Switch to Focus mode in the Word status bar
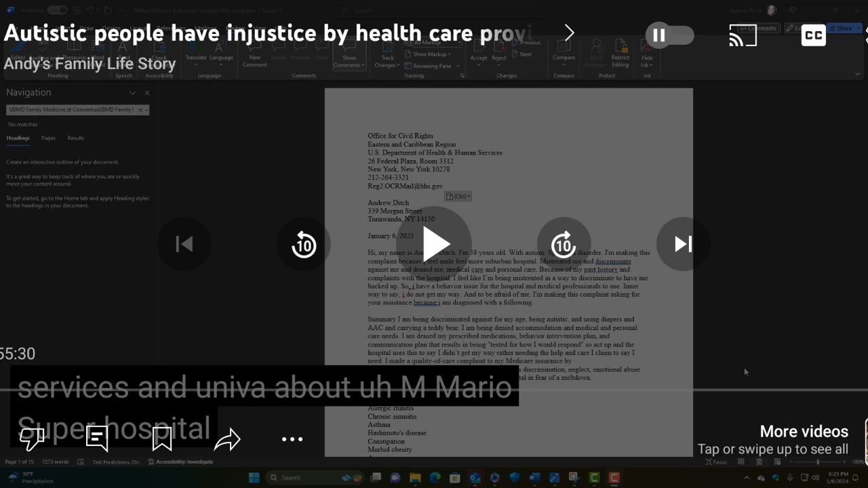 click(x=716, y=462)
